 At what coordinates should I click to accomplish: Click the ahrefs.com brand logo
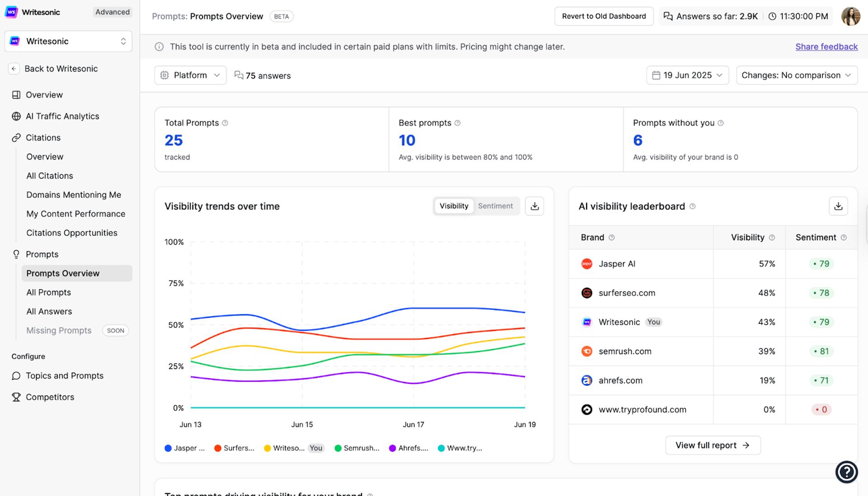587,380
